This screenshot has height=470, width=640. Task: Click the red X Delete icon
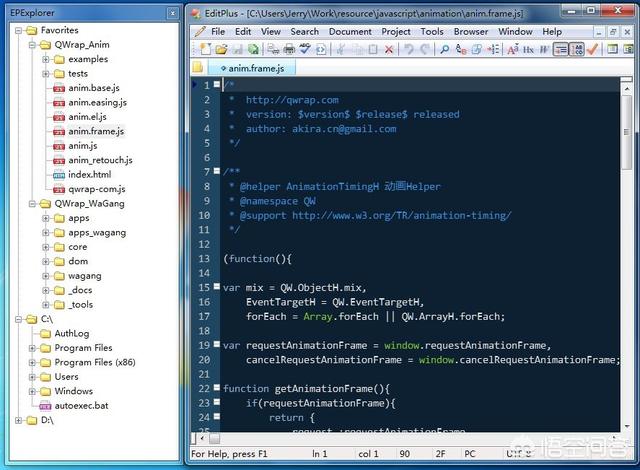[389, 49]
